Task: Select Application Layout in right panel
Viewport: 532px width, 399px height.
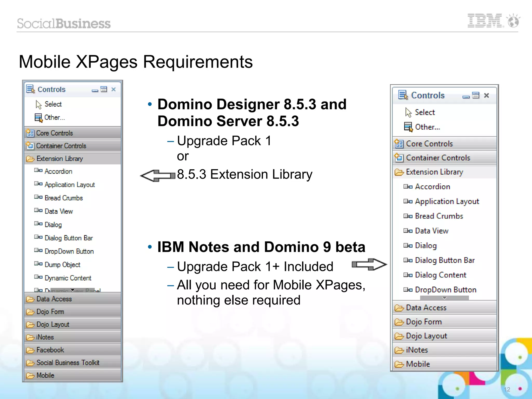Action: 447,201
